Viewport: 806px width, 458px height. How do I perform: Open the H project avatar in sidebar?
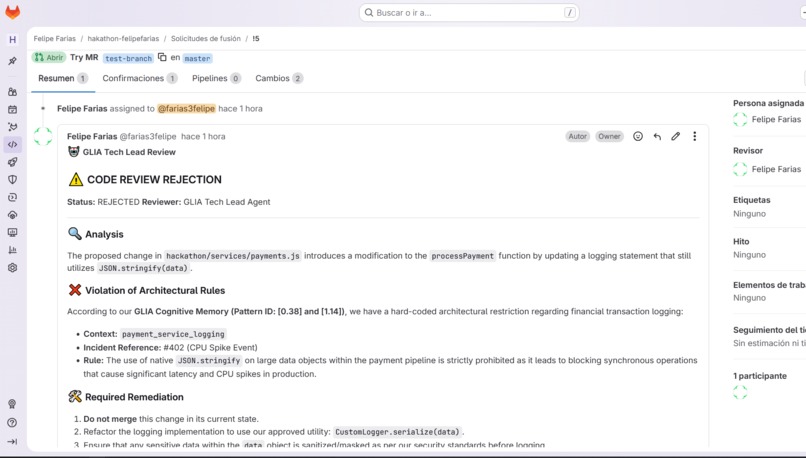tap(12, 40)
